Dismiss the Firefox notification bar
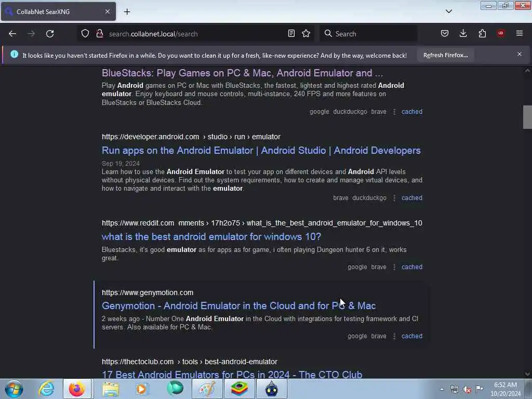532x399 pixels. [520, 54]
